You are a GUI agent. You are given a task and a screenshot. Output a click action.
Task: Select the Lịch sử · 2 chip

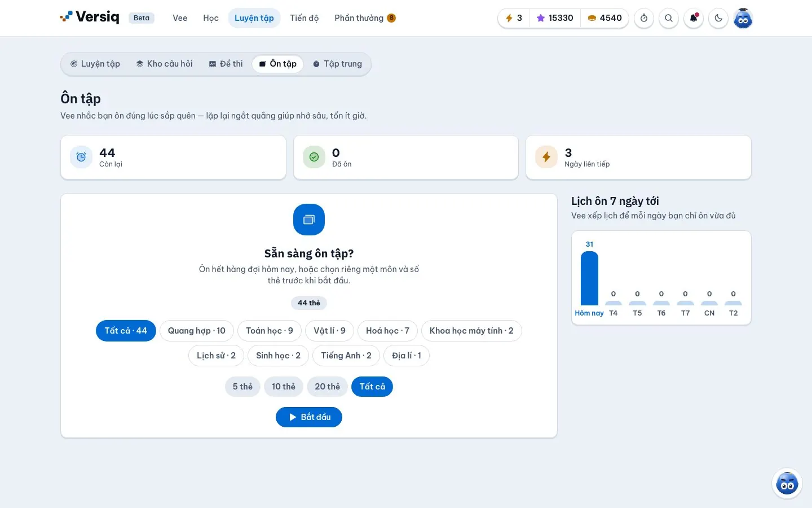coord(217,356)
